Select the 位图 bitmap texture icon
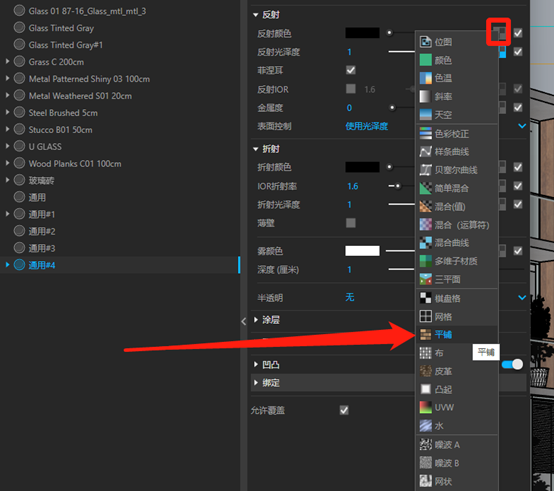 pyautogui.click(x=425, y=42)
